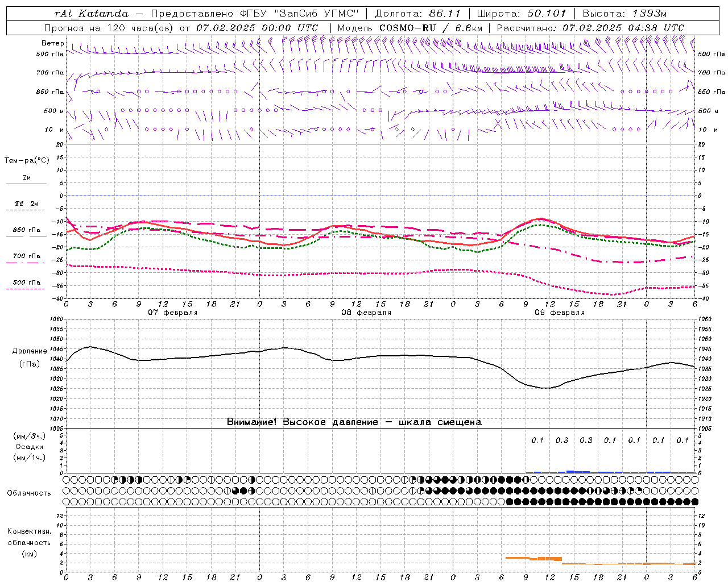Image resolution: width=728 pixels, height=582 pixels.
Task: Click the left 500 гПа wind level label
Action: click(x=50, y=54)
